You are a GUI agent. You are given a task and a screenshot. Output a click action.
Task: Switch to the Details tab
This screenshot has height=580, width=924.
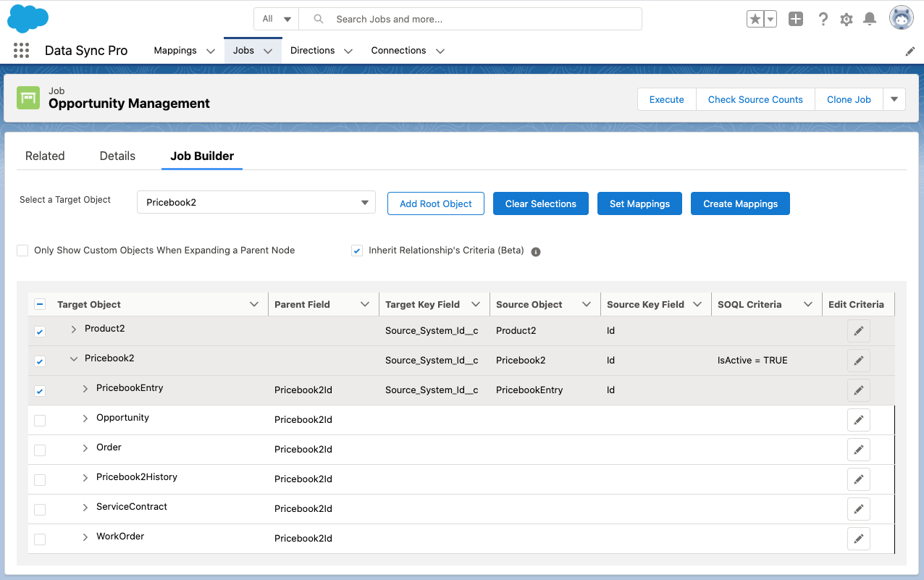[x=117, y=156]
